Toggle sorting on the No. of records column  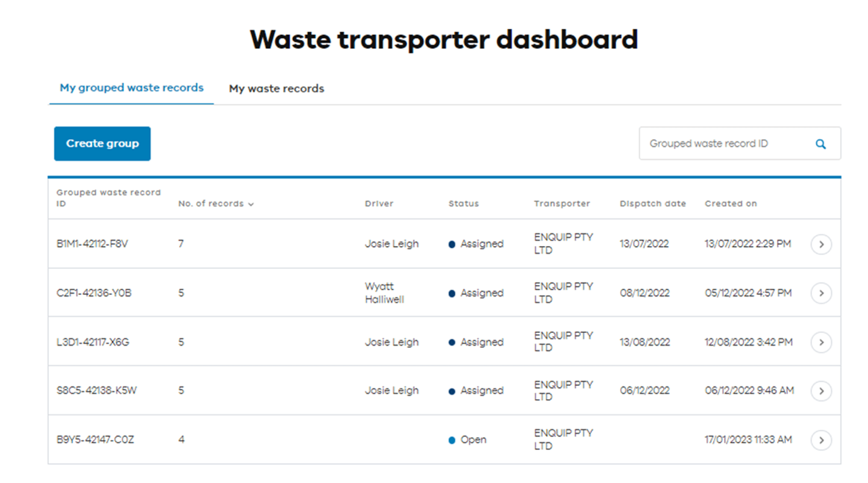click(x=215, y=204)
